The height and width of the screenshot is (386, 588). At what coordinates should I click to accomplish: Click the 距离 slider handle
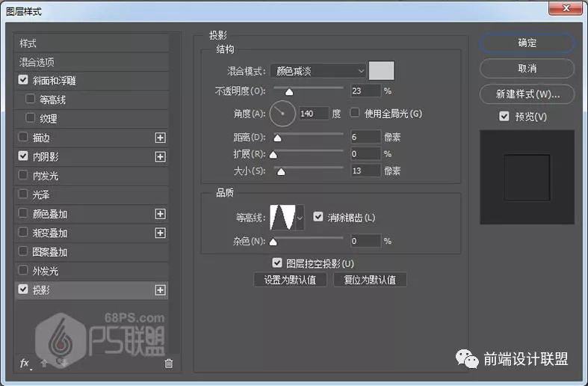pos(277,138)
